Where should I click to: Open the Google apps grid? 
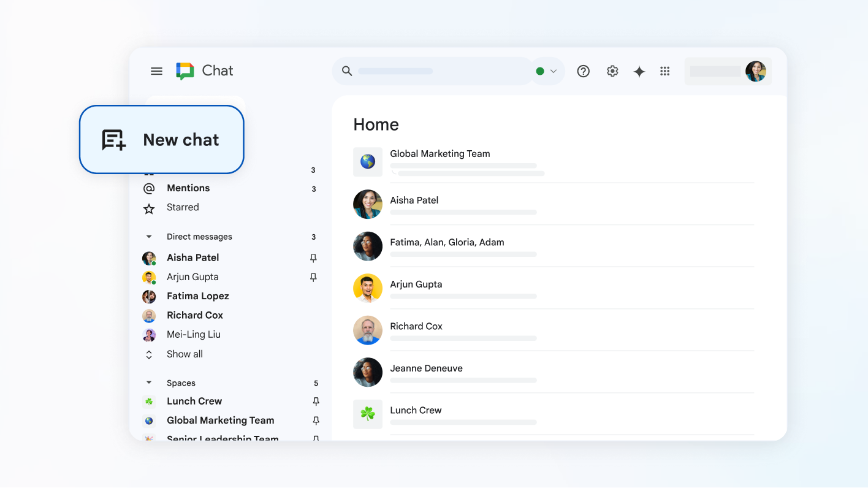[664, 71]
